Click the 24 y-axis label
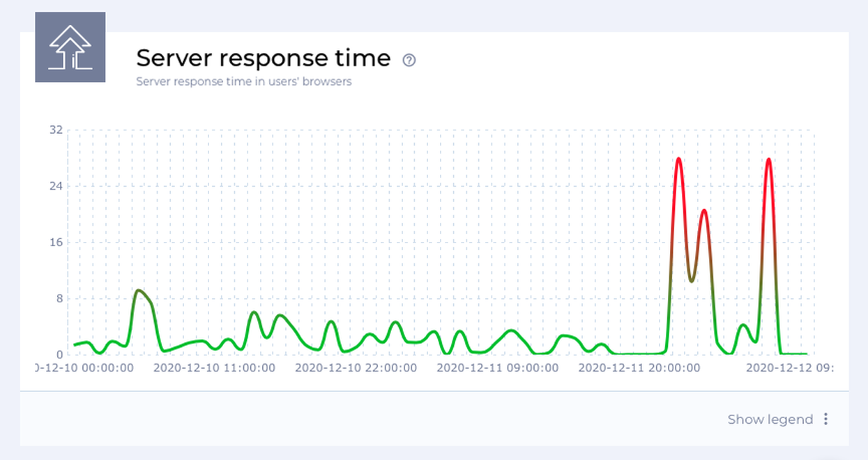Viewport: 868px width, 460px height. [x=56, y=186]
